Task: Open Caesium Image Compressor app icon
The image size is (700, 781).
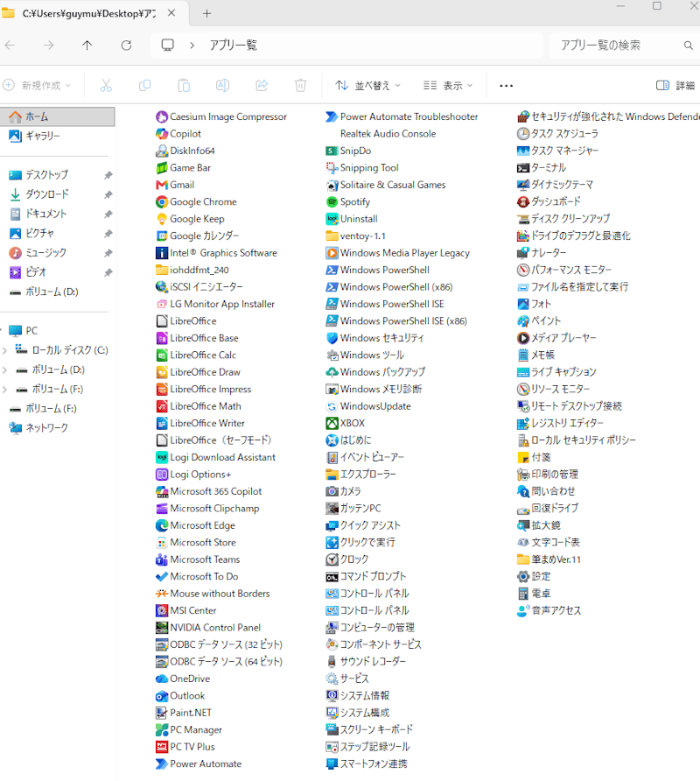Action: coord(161,116)
